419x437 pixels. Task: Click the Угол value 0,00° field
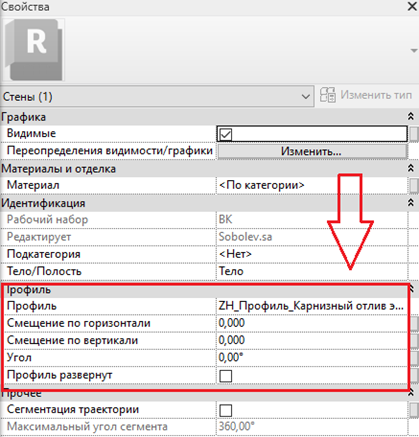[x=312, y=358]
